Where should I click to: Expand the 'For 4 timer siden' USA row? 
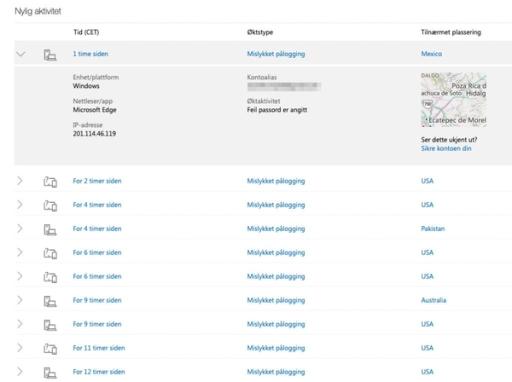pyautogui.click(x=20, y=205)
